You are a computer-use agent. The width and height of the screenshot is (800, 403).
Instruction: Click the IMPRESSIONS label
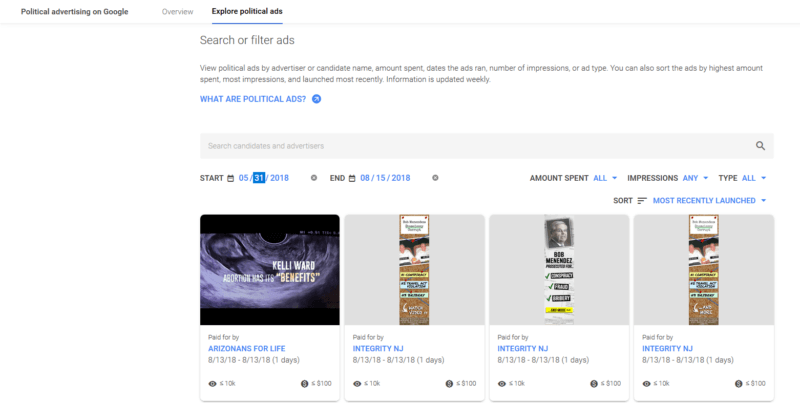point(653,178)
